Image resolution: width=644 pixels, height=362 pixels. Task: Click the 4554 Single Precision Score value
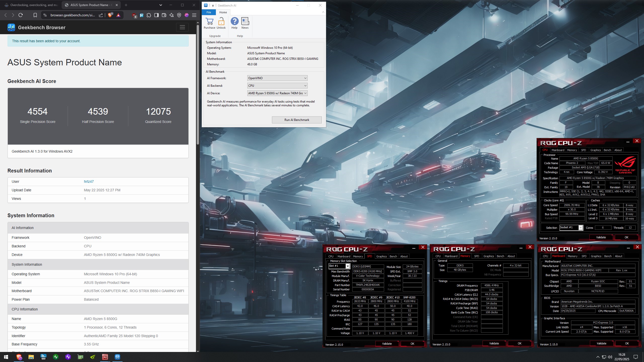(x=37, y=111)
